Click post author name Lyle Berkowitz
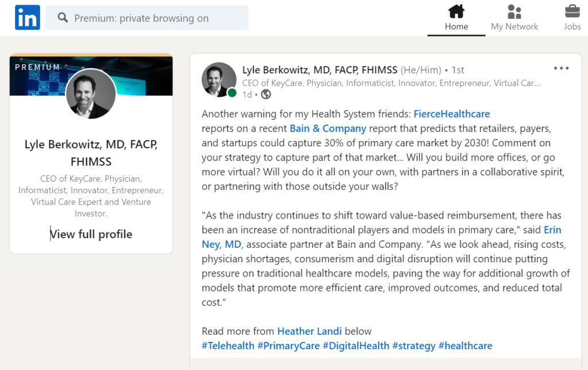Viewport: 588px width, 370px height. click(320, 70)
